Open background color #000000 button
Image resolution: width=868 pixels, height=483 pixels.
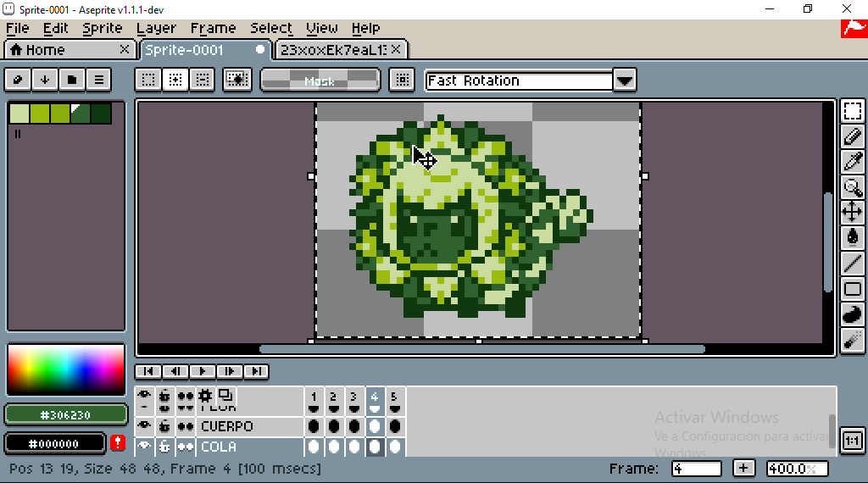54,443
